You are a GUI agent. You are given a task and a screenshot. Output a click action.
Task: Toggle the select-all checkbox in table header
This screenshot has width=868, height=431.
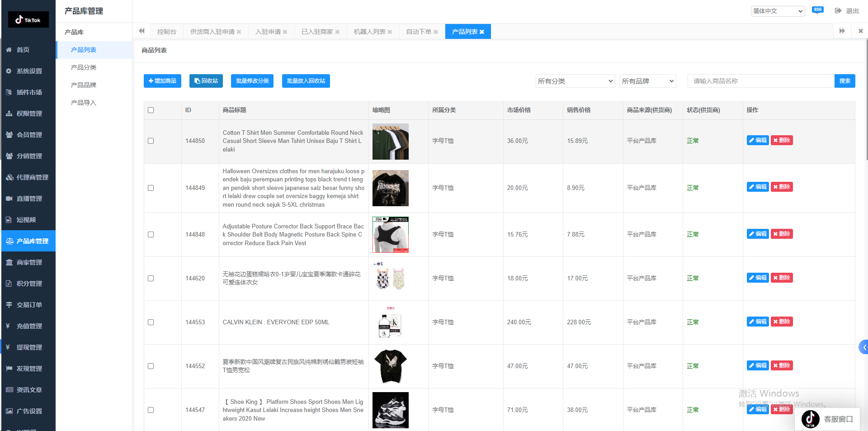(151, 110)
